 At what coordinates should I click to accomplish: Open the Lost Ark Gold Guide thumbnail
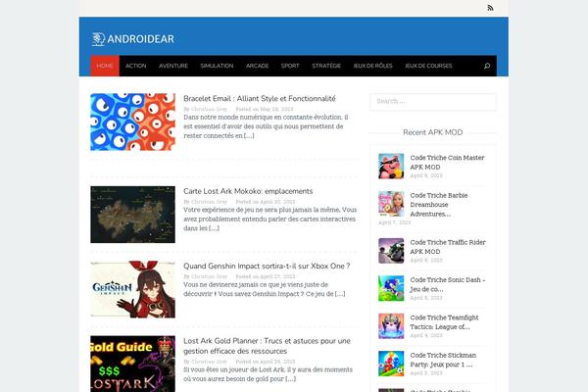132,364
